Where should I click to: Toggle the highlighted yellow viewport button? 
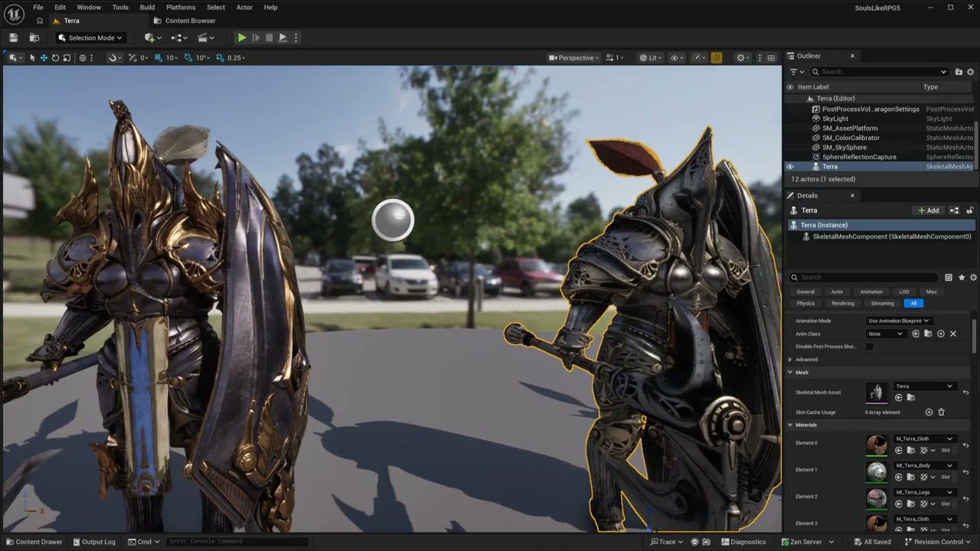click(x=717, y=57)
